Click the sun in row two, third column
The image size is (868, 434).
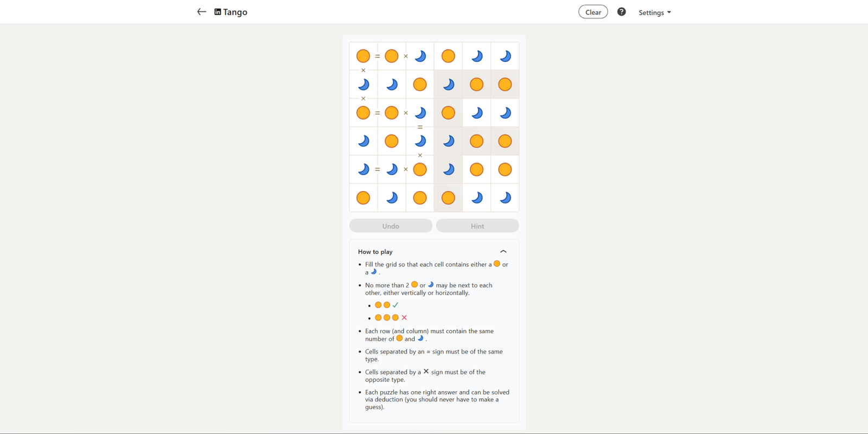point(420,85)
